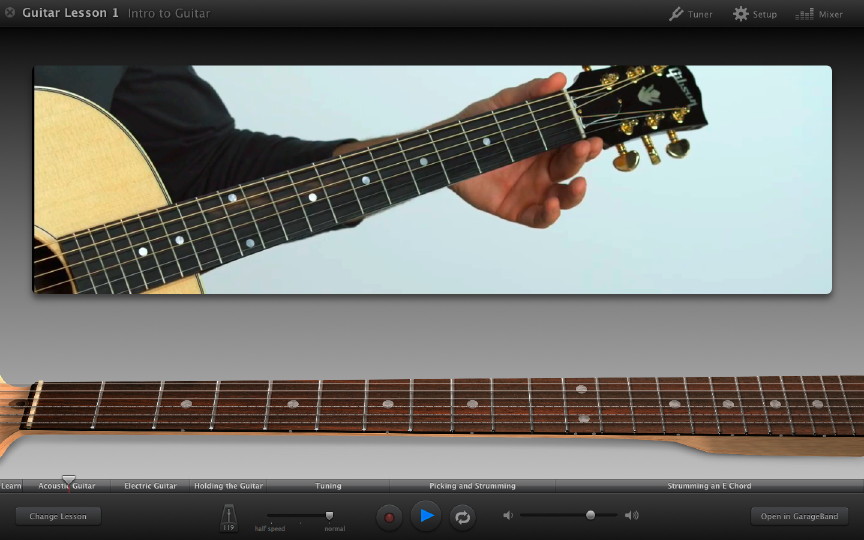The width and height of the screenshot is (864, 540).
Task: Mute volume via low speaker icon
Action: pyautogui.click(x=508, y=515)
